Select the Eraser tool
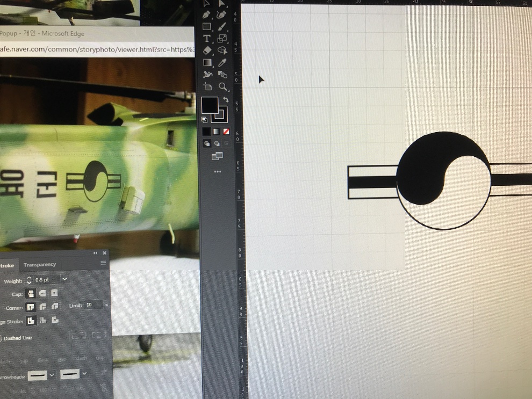This screenshot has height=399, width=532. tap(207, 50)
